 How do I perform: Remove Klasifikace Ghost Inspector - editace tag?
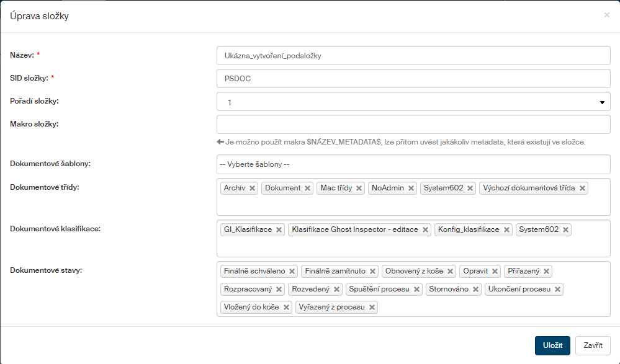(425, 230)
